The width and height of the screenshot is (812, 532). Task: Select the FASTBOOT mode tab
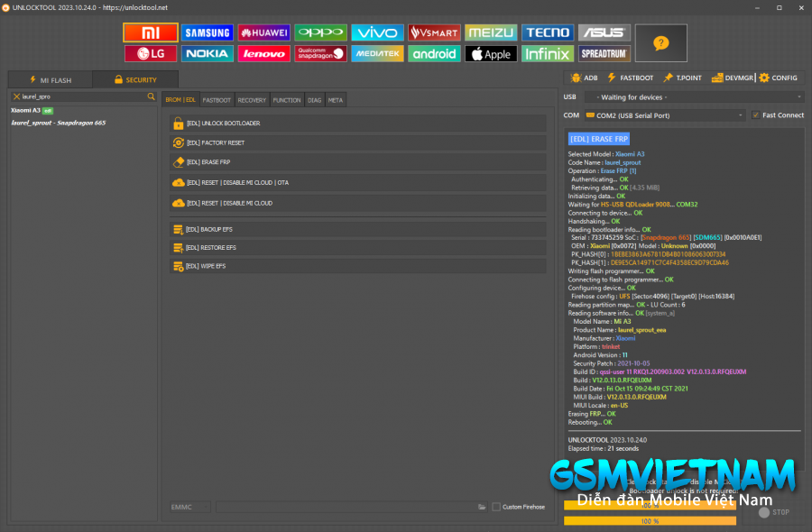217,100
